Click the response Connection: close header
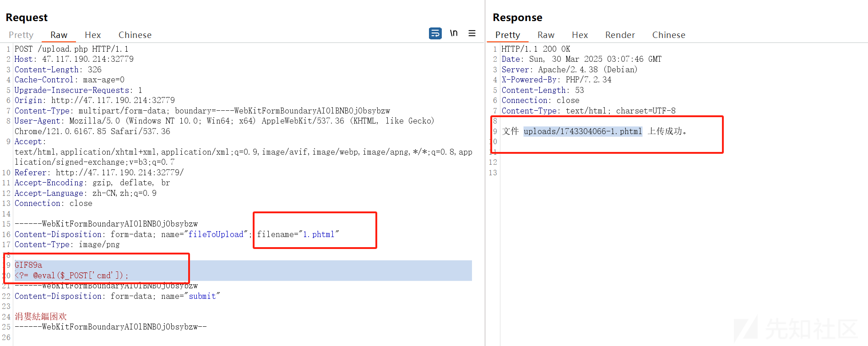The height and width of the screenshot is (346, 868). (540, 100)
